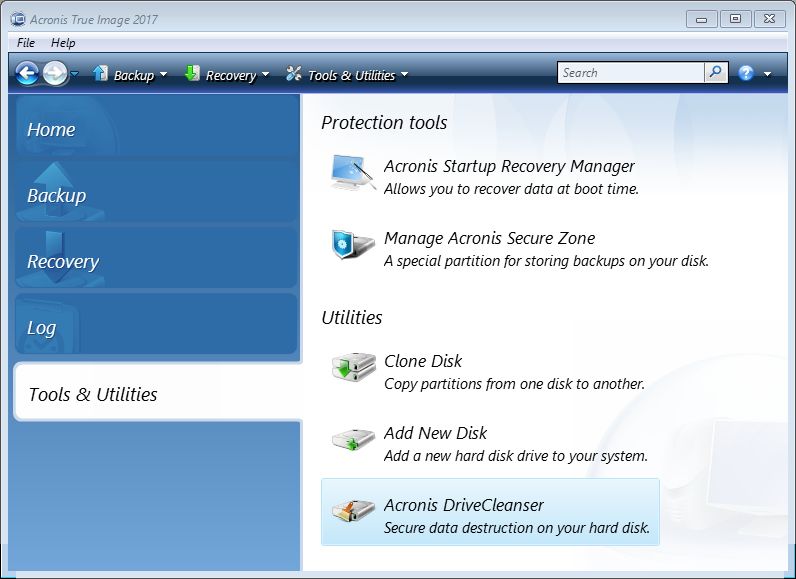Click the Clone Disk drive icon
This screenshot has width=796, height=579.
(x=353, y=367)
